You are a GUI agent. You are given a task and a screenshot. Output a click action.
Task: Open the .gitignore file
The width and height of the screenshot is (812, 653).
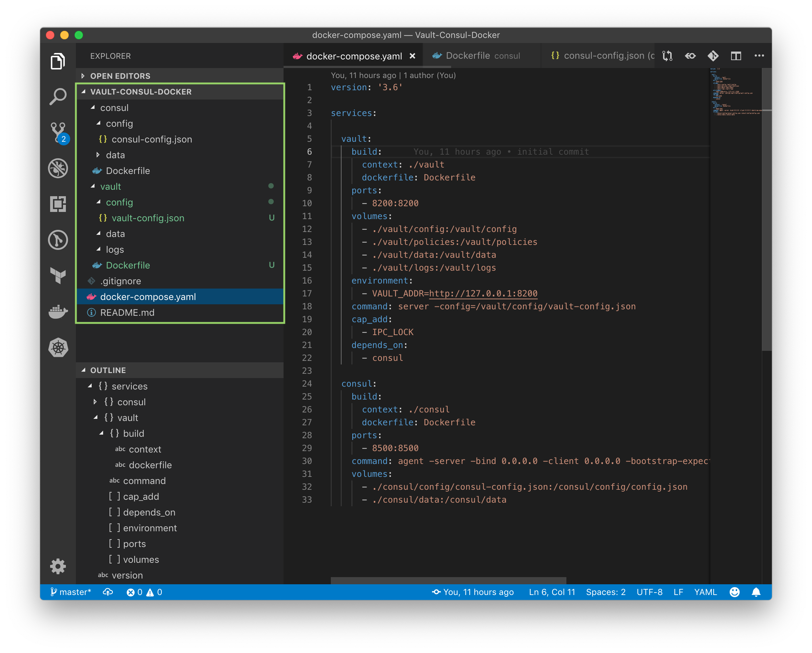click(180, 281)
